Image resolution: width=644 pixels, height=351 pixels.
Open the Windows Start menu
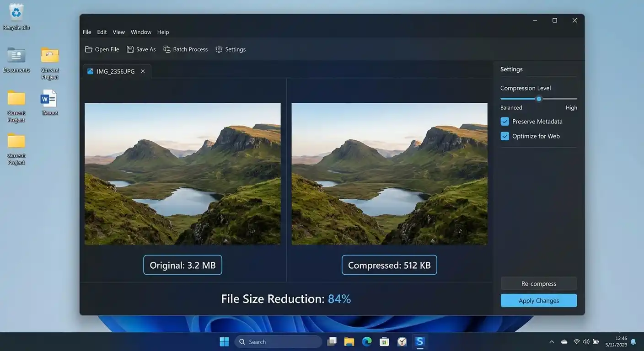[224, 342]
